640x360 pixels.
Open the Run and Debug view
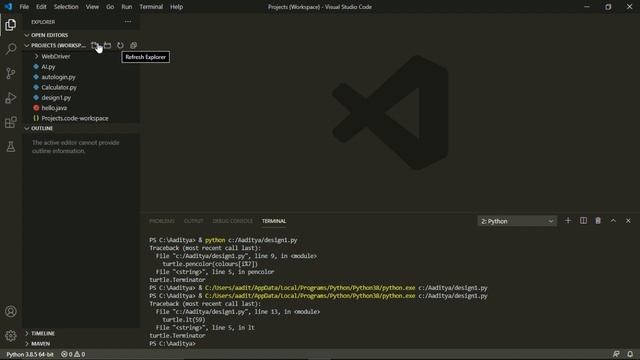(x=11, y=98)
